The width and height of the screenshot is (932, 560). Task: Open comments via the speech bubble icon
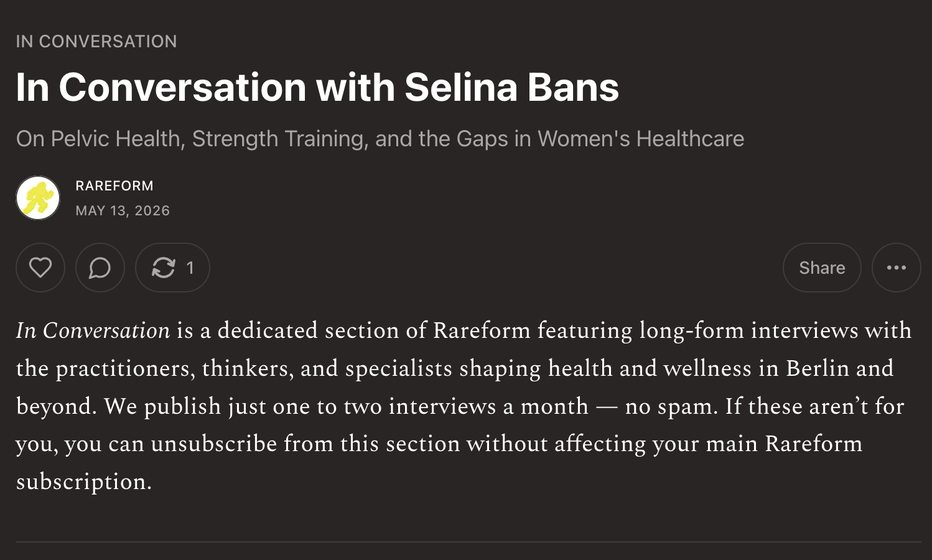[x=100, y=268]
